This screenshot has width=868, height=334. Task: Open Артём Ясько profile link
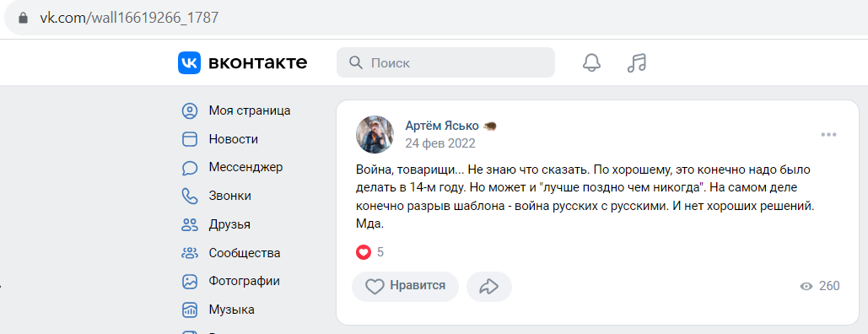[442, 127]
